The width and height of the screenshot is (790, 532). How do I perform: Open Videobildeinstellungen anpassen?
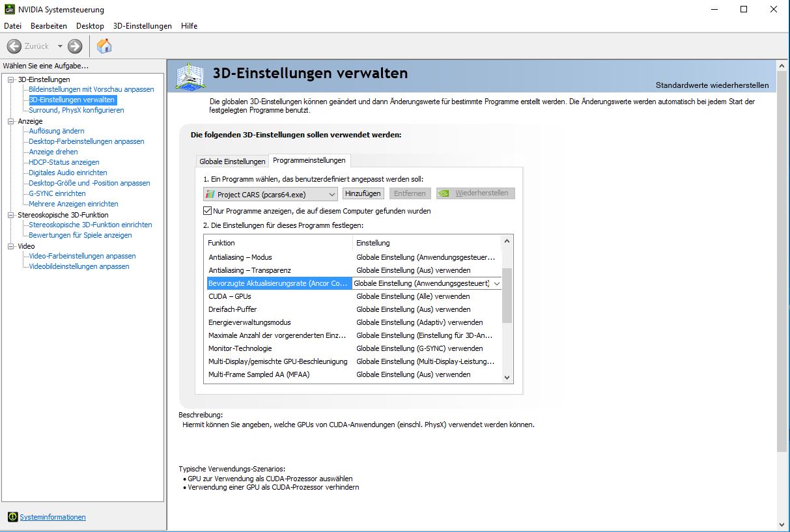[79, 266]
